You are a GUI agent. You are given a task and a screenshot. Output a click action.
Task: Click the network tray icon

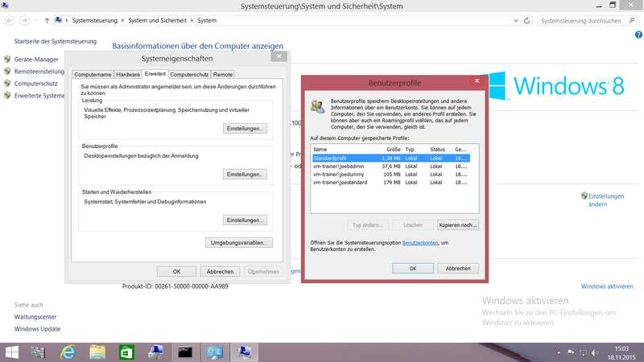tap(583, 352)
